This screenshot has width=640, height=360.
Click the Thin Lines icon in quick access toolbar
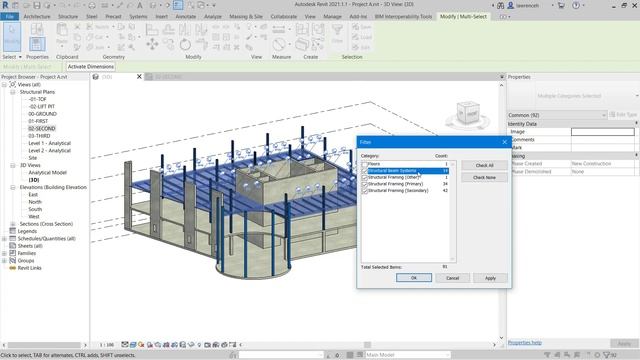(178, 5)
